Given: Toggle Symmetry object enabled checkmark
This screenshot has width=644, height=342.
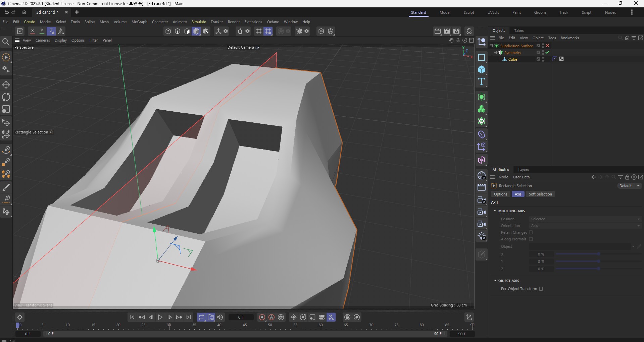Looking at the screenshot, I should point(548,52).
